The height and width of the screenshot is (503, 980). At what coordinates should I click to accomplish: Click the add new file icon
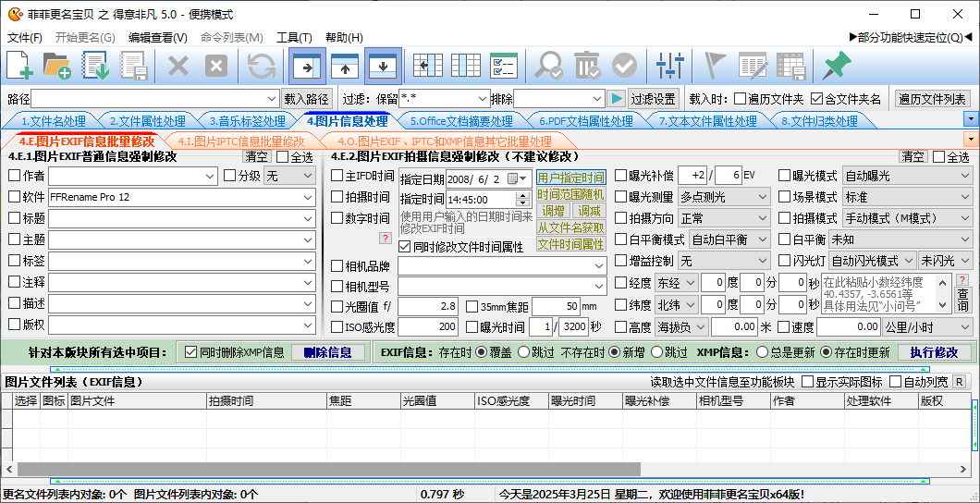point(18,66)
